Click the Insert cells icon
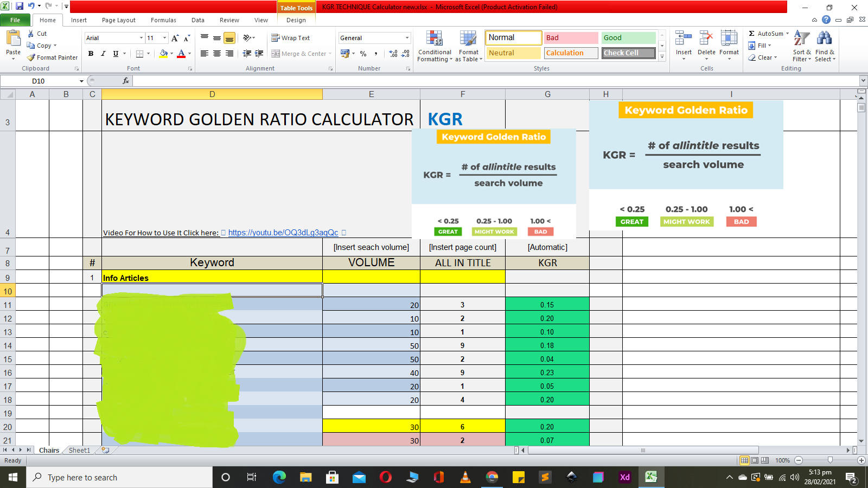 [683, 43]
